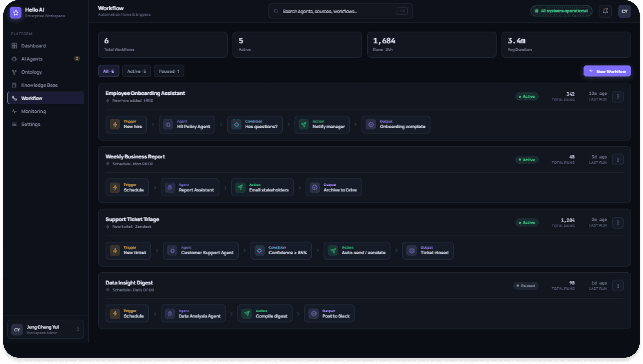
Task: Focus the search agents, sources, workflows field
Action: pos(341,11)
